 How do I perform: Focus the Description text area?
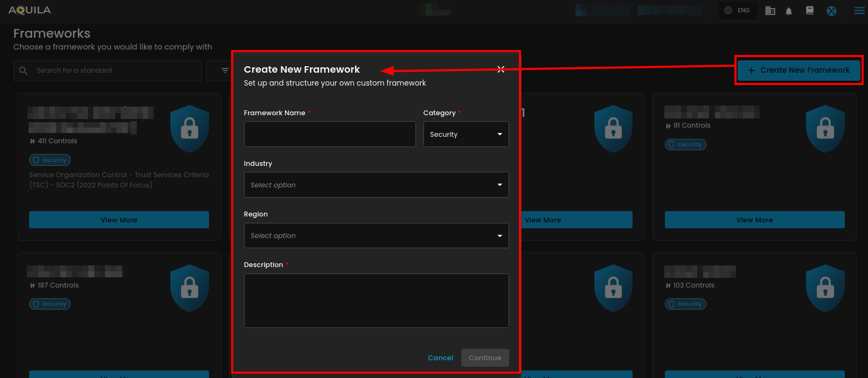pyautogui.click(x=376, y=300)
